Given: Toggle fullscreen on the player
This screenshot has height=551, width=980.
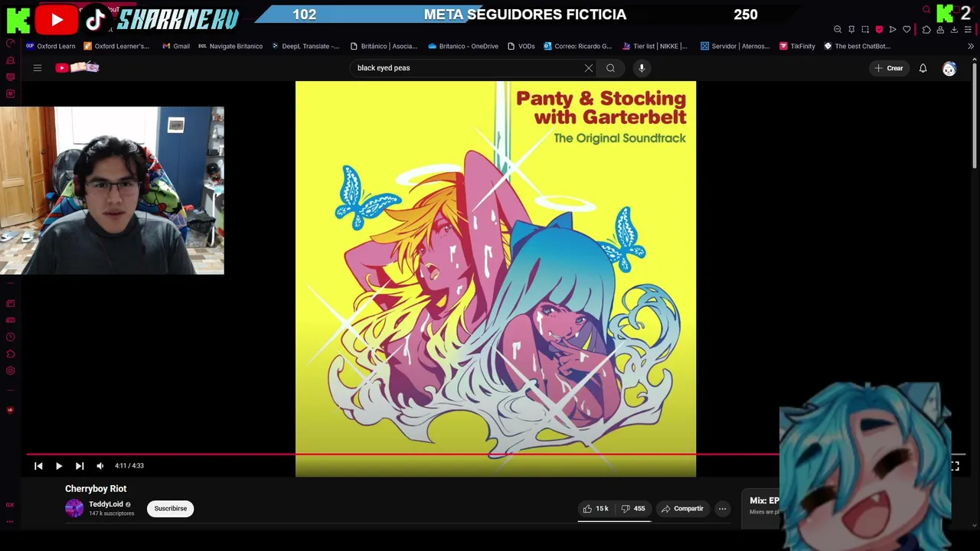Looking at the screenshot, I should 955,465.
